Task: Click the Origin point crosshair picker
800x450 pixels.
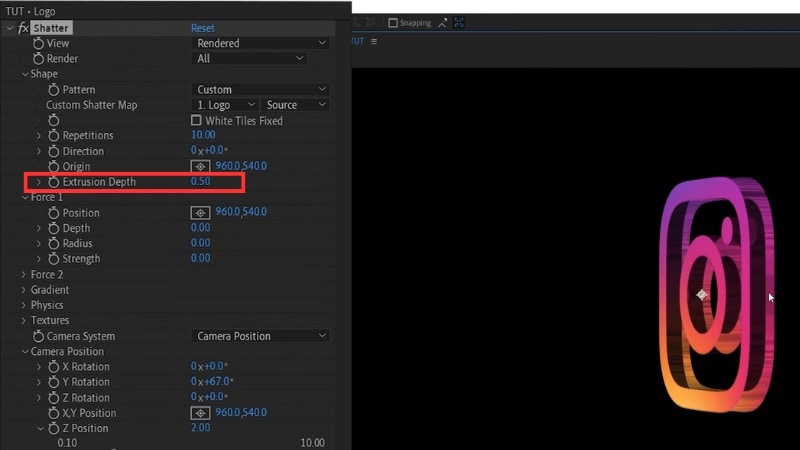Action: [201, 166]
